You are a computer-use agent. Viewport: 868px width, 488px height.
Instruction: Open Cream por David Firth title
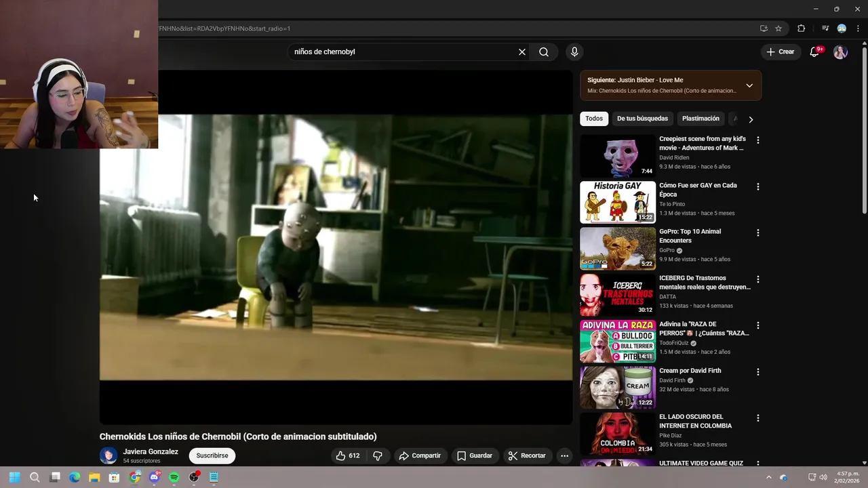point(690,371)
